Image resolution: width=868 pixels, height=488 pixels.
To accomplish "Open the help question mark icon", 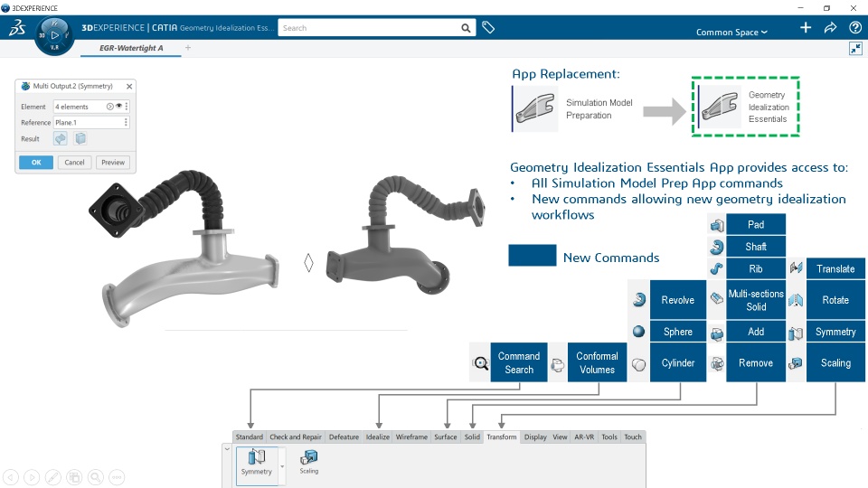I will tap(855, 28).
